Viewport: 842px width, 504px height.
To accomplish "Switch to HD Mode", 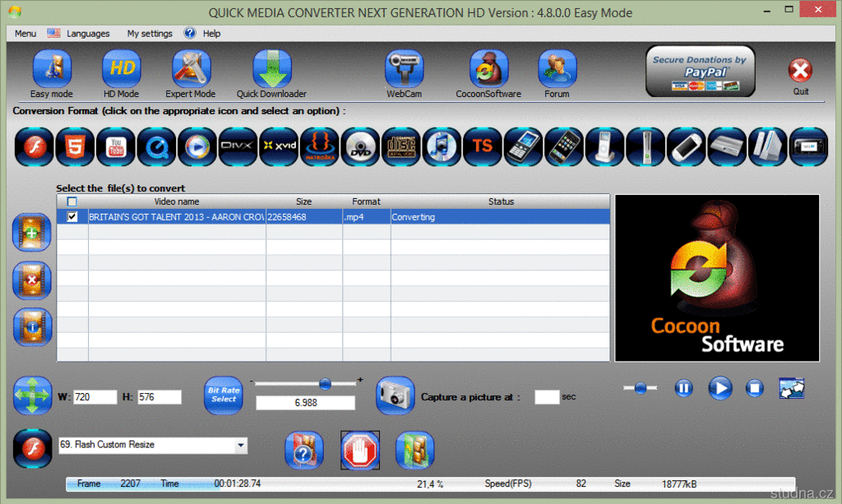I will click(121, 69).
